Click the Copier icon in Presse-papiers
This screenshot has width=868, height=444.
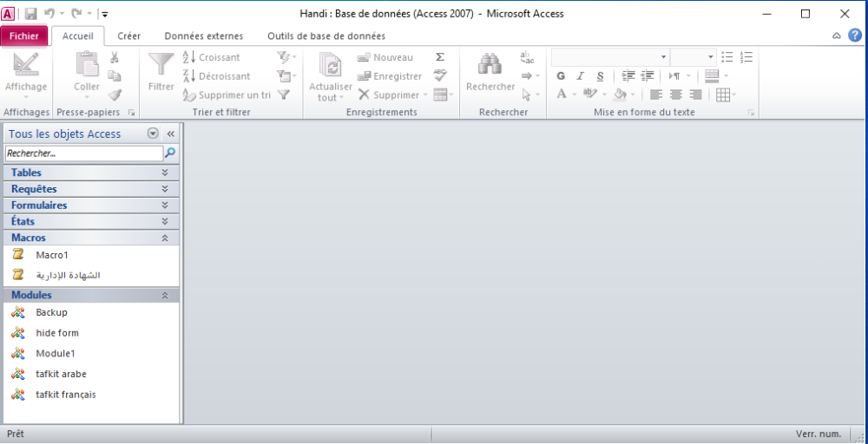115,75
